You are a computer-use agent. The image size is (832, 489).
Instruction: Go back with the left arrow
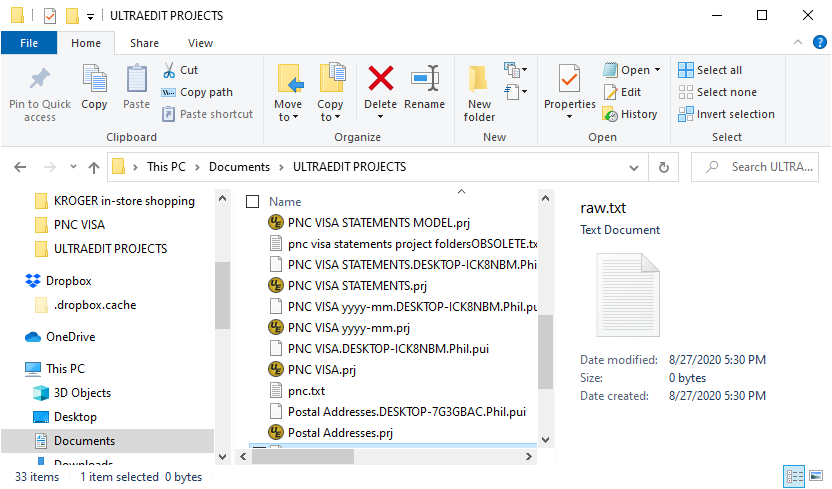click(x=20, y=167)
